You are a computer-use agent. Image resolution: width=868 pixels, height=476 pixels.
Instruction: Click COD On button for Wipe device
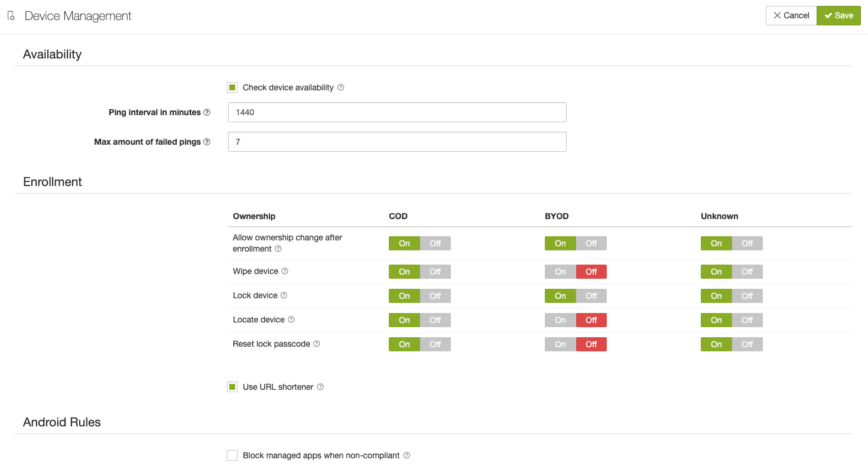coord(404,272)
